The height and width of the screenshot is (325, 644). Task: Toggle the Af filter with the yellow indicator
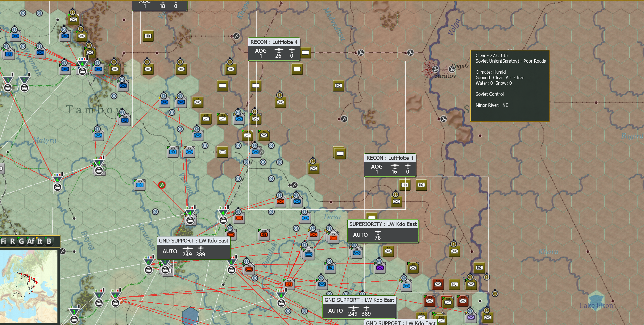coord(30,241)
